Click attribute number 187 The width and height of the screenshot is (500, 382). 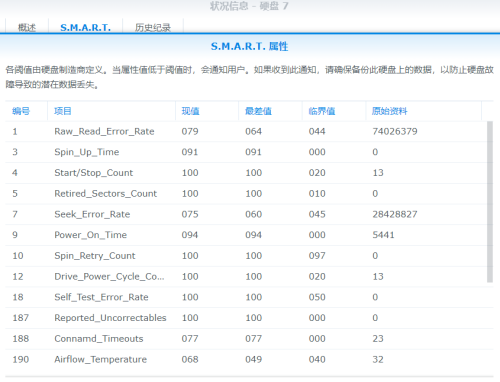[x=21, y=318]
